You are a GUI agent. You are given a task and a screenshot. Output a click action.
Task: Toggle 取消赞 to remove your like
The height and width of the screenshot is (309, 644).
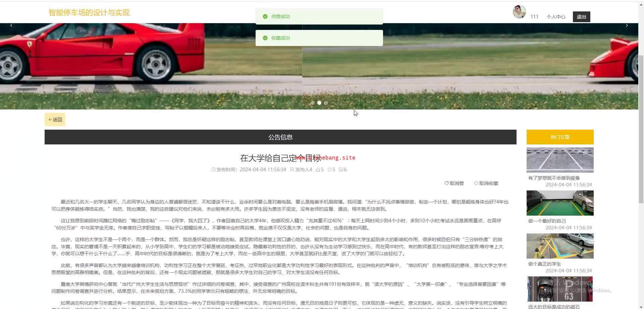pos(454,183)
